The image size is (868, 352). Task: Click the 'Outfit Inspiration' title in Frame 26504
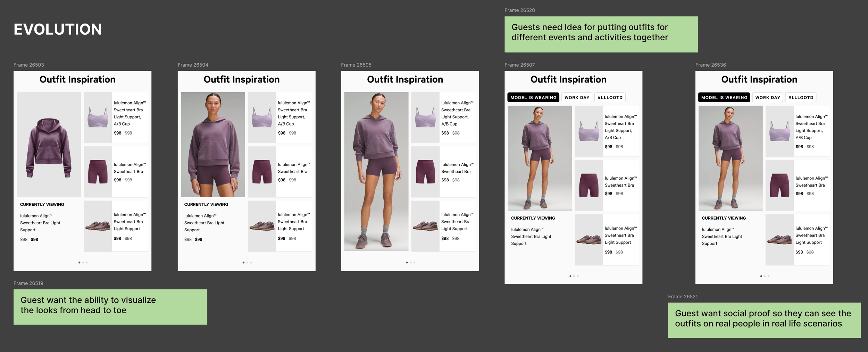pos(242,79)
